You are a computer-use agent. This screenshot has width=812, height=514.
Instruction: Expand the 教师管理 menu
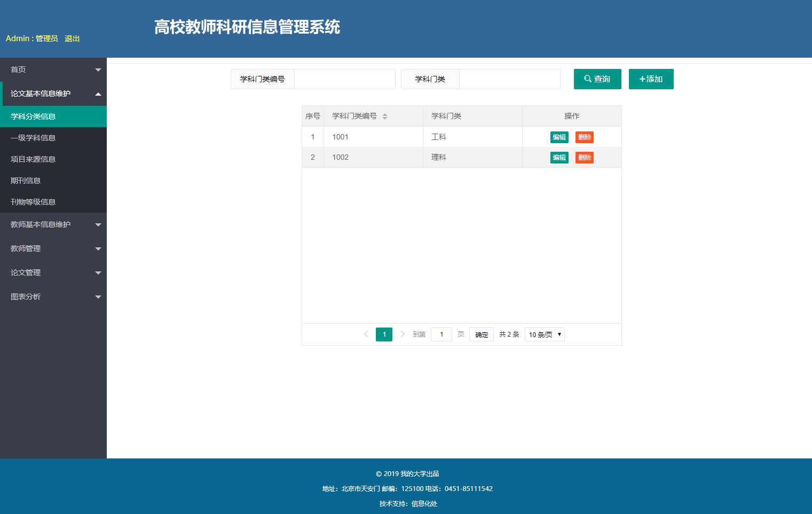click(x=53, y=248)
